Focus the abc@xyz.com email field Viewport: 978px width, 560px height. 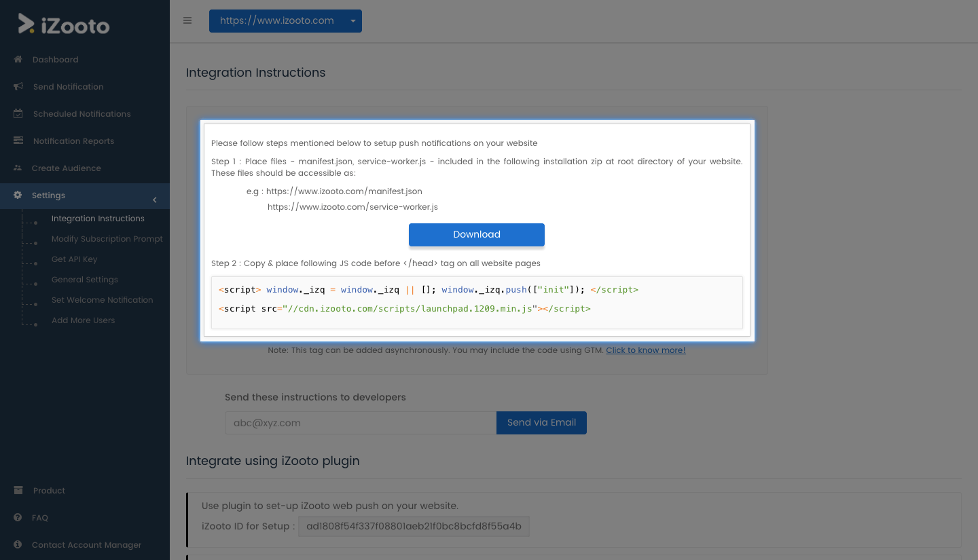(x=361, y=423)
